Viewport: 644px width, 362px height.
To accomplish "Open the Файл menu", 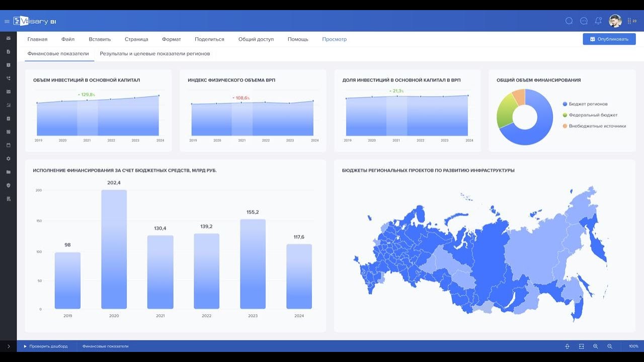I will (x=68, y=39).
